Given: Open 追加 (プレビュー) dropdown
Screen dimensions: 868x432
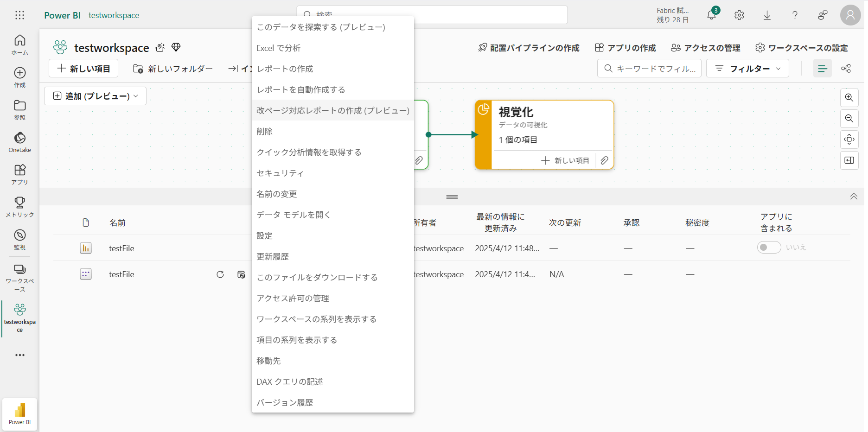Looking at the screenshot, I should point(96,96).
